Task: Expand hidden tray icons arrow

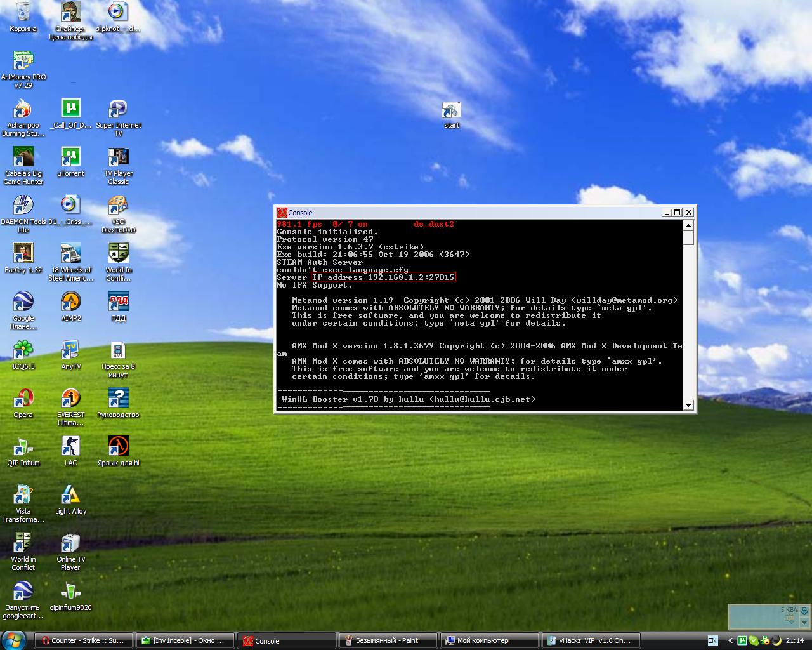Action: (x=730, y=640)
